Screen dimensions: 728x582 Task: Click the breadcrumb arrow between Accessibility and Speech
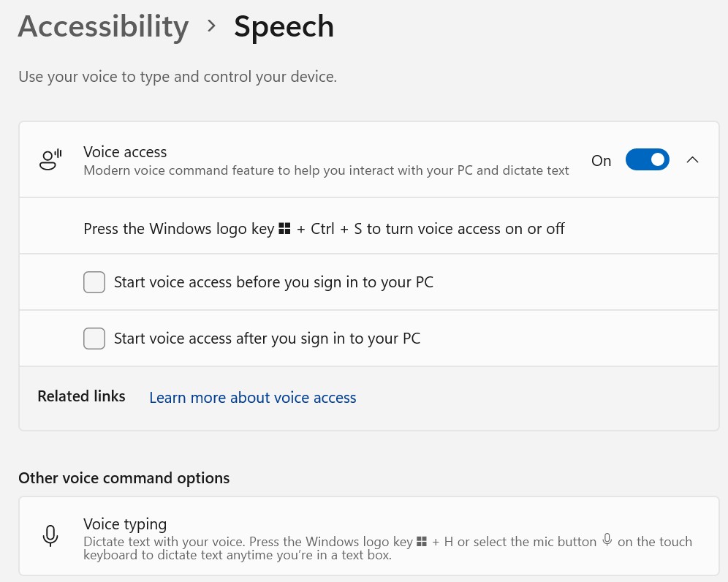click(211, 26)
